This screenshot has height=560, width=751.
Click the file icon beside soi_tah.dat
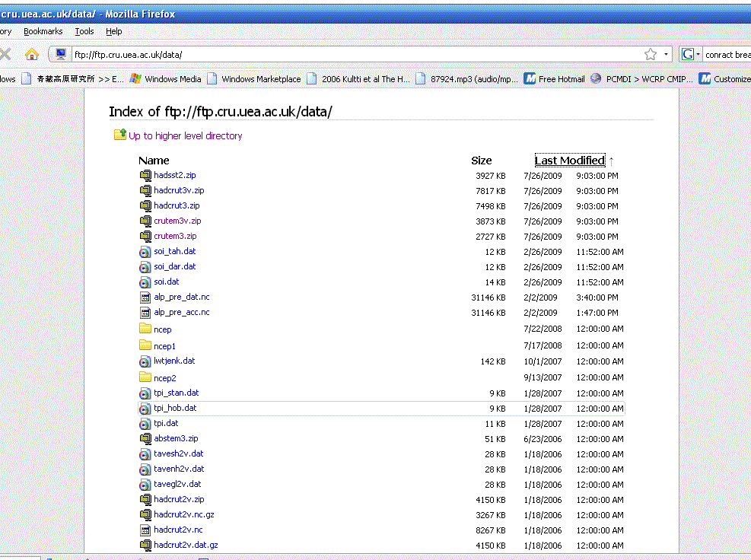pos(145,252)
